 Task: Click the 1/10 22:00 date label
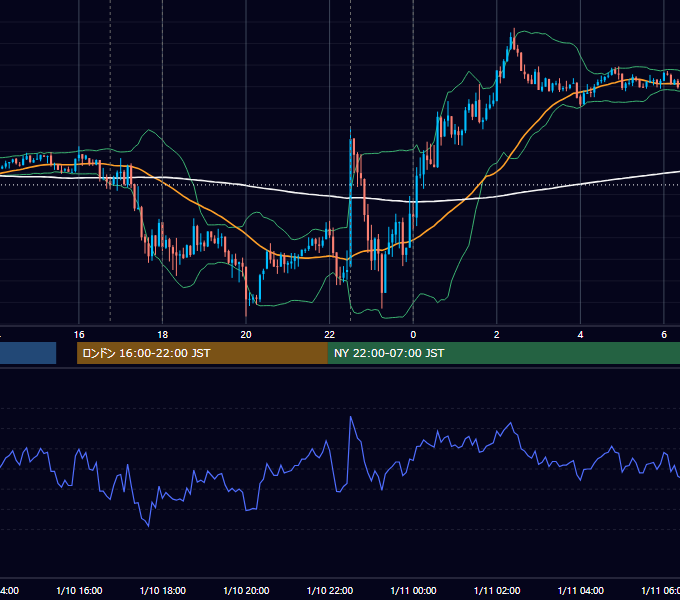(x=330, y=591)
